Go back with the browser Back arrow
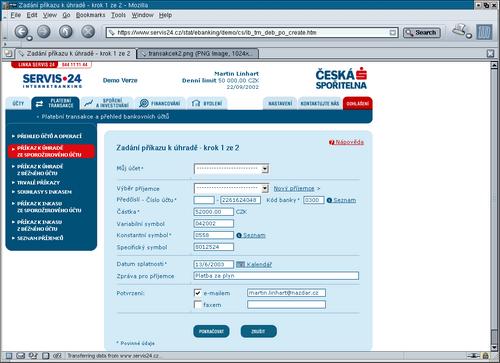 point(22,32)
